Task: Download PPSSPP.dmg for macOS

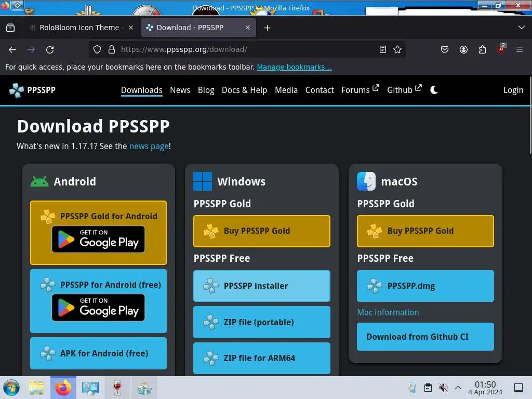Action: tap(425, 286)
